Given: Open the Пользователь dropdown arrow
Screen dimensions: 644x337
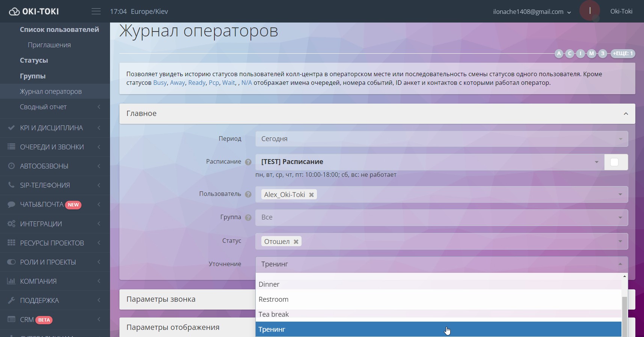Looking at the screenshot, I should 620,194.
